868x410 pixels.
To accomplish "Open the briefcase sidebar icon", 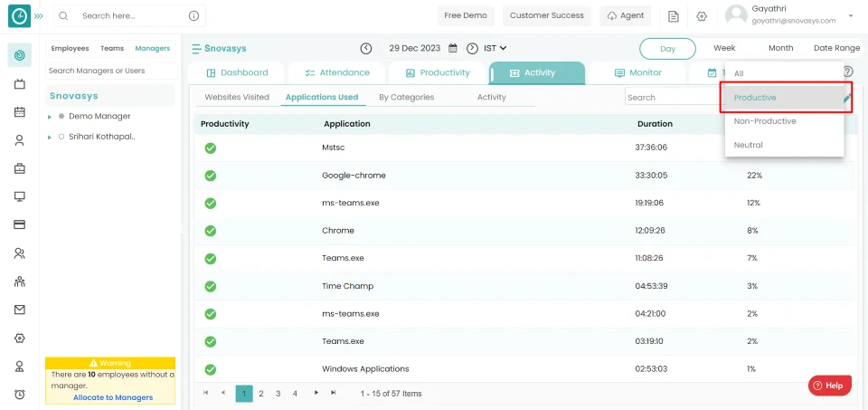I will (x=19, y=168).
